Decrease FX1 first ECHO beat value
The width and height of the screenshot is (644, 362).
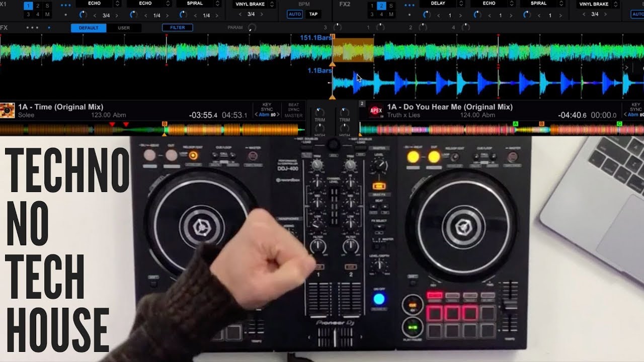click(96, 16)
